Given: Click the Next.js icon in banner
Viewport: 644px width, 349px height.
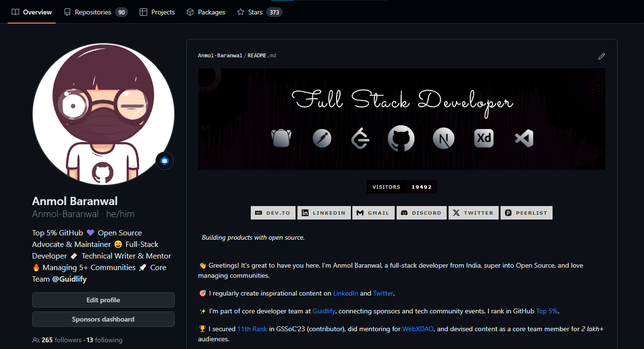Looking at the screenshot, I should pyautogui.click(x=443, y=139).
